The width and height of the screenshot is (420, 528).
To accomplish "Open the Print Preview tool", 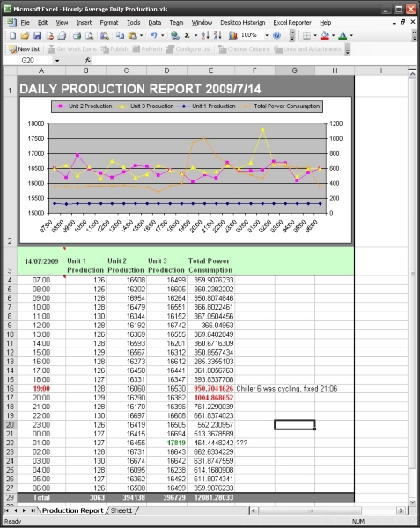I will 89,35.
